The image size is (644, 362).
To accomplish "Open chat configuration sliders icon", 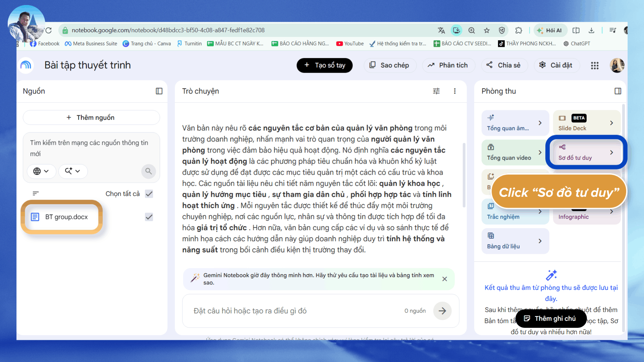I will 436,91.
